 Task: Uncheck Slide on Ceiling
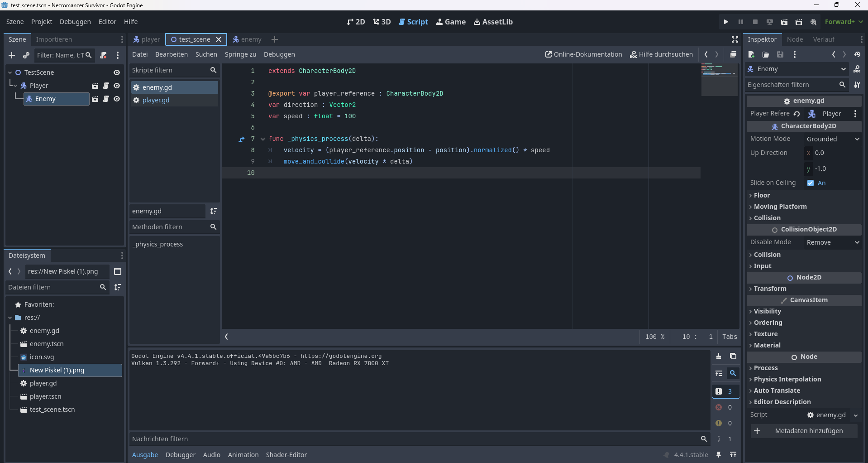coord(811,183)
